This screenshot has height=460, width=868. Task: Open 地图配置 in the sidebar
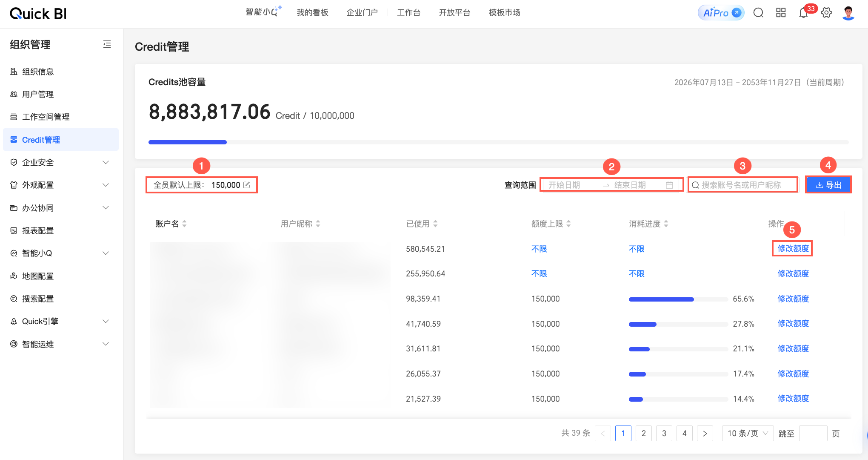click(x=61, y=276)
